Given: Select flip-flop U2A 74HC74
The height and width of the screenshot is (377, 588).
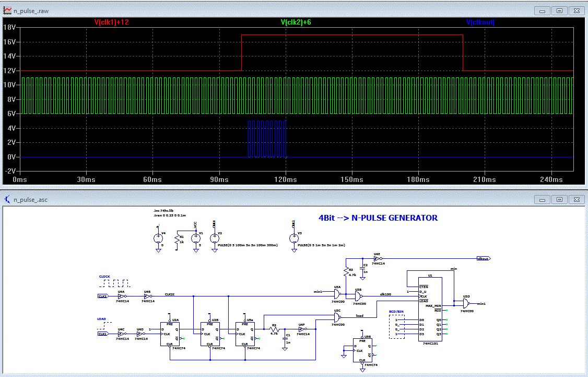Looking at the screenshot, I should [x=170, y=334].
